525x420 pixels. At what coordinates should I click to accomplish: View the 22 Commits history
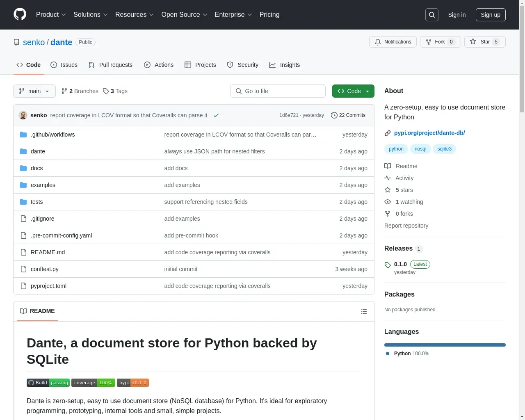(348, 115)
